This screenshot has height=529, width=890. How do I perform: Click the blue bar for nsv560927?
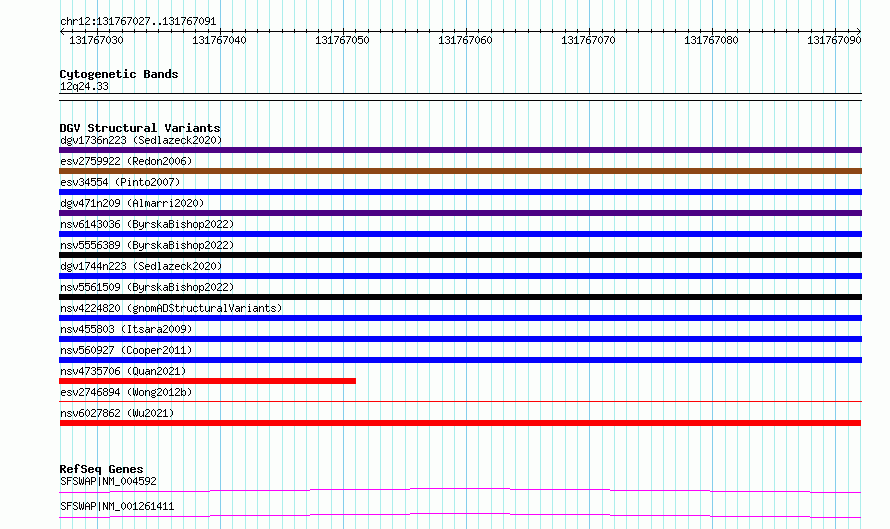[460, 360]
